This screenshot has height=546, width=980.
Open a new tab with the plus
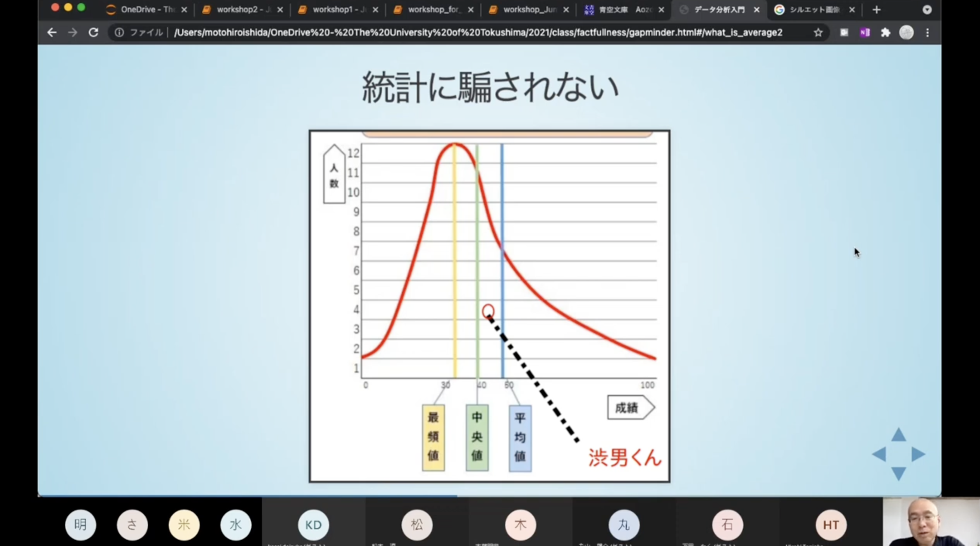tap(877, 10)
